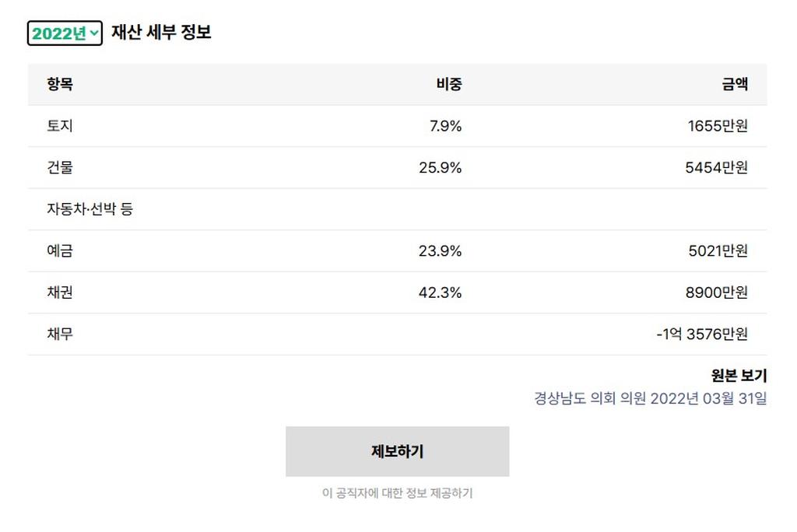Click the 1655만원 amount for 토지
Image resolution: width=797 pixels, height=532 pixels.
pos(717,126)
